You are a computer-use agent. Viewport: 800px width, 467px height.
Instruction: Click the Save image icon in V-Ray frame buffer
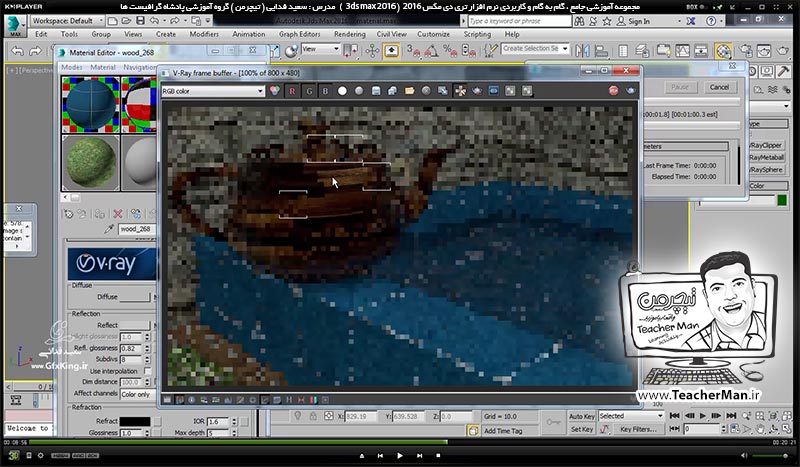pos(376,91)
